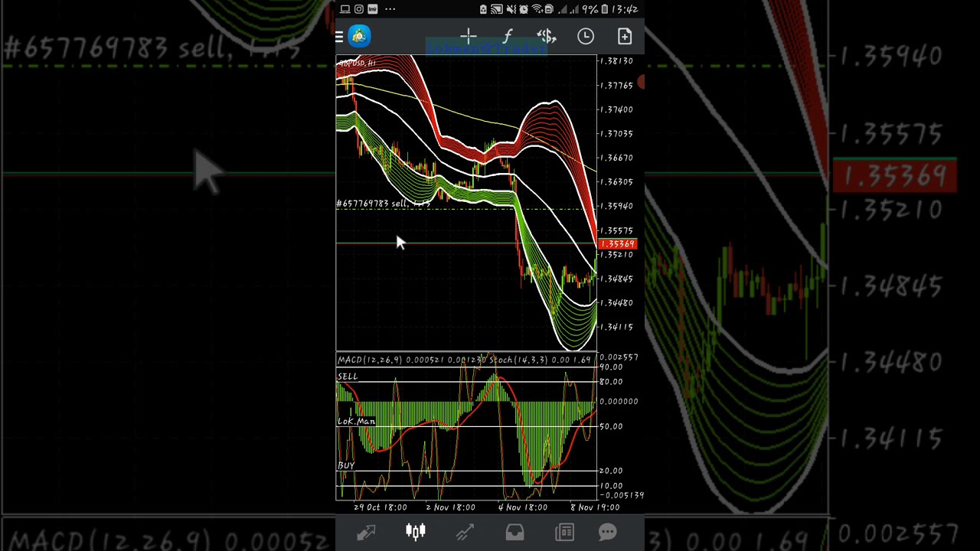Open the indicators (f) list
This screenshot has height=551, width=980.
pos(508,36)
